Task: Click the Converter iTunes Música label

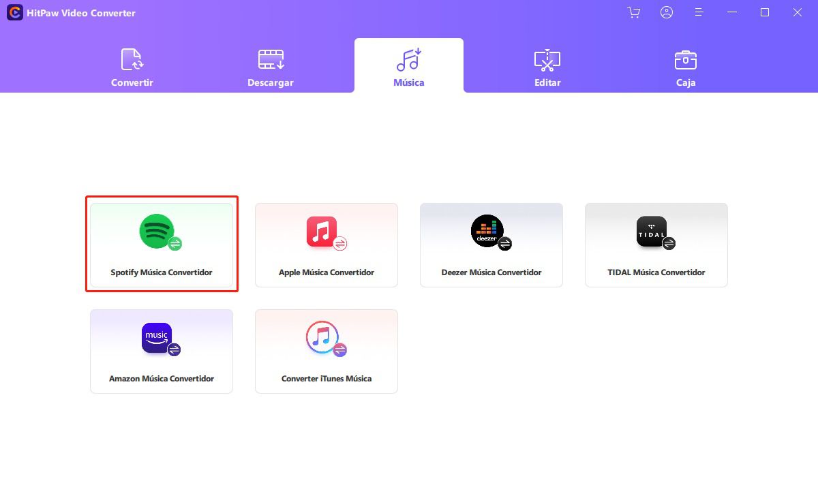Action: coord(327,379)
